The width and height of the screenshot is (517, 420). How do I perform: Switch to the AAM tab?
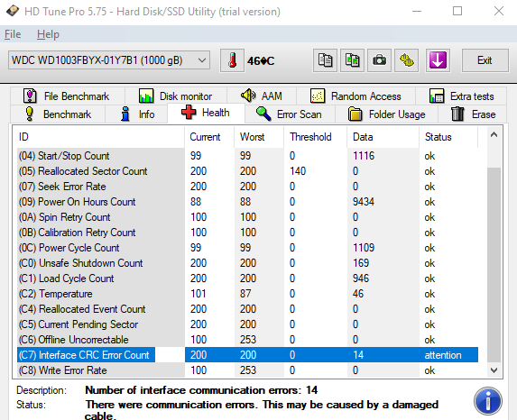pyautogui.click(x=262, y=96)
